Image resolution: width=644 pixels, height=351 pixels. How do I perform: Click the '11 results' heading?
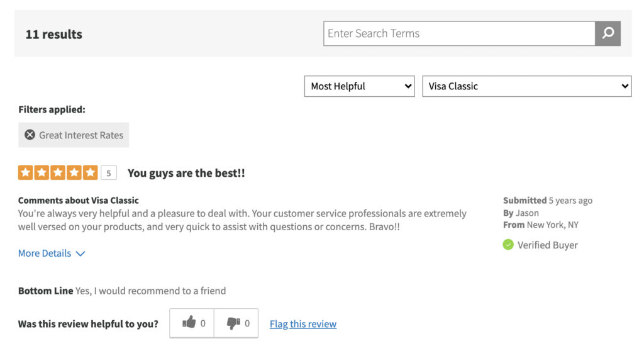(x=54, y=35)
